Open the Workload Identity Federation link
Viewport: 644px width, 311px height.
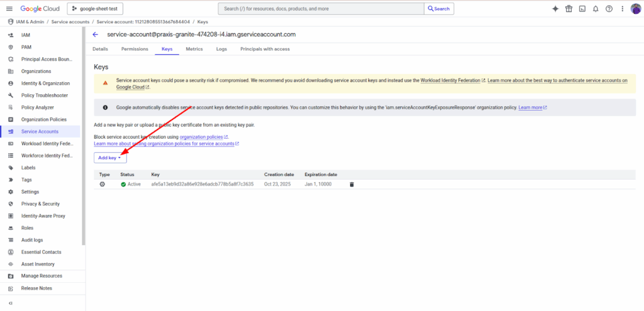pyautogui.click(x=450, y=81)
